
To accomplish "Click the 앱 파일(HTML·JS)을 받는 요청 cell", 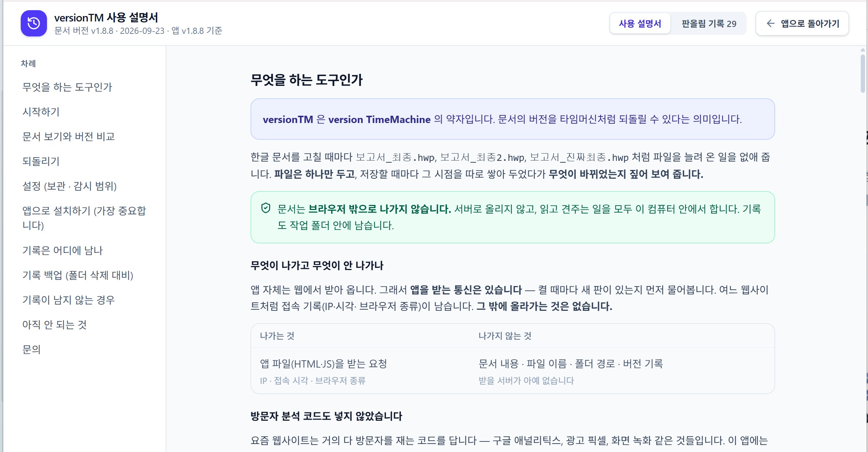I will click(x=323, y=364).
